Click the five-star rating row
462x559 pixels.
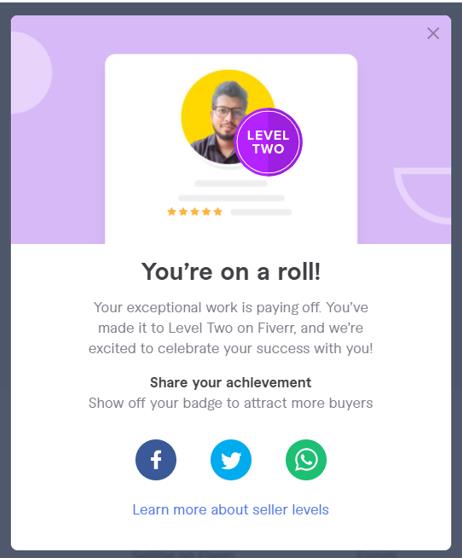coord(195,212)
